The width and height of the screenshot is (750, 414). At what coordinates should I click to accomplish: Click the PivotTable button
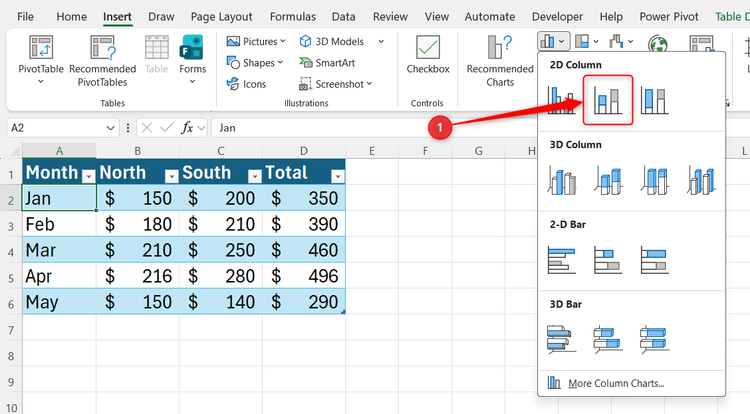41,60
